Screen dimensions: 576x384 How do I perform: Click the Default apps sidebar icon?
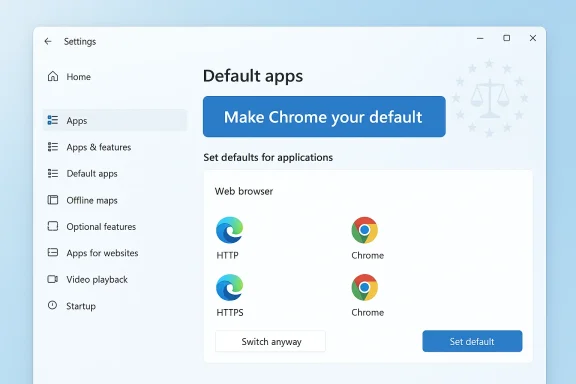pos(53,173)
